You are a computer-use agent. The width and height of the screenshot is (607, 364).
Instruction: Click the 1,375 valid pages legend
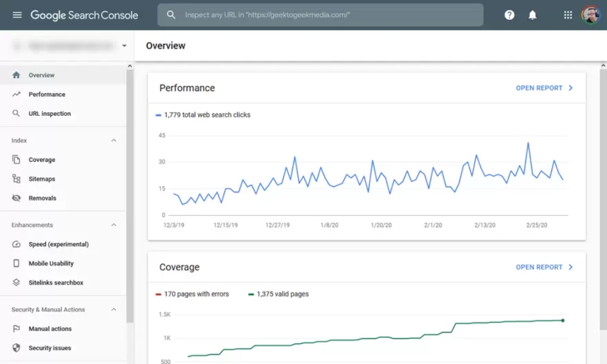point(279,294)
